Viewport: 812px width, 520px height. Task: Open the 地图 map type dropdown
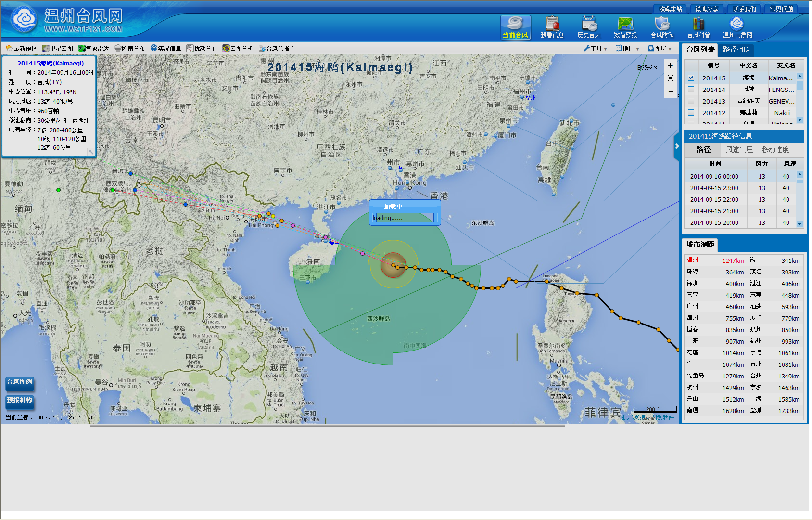pyautogui.click(x=628, y=49)
